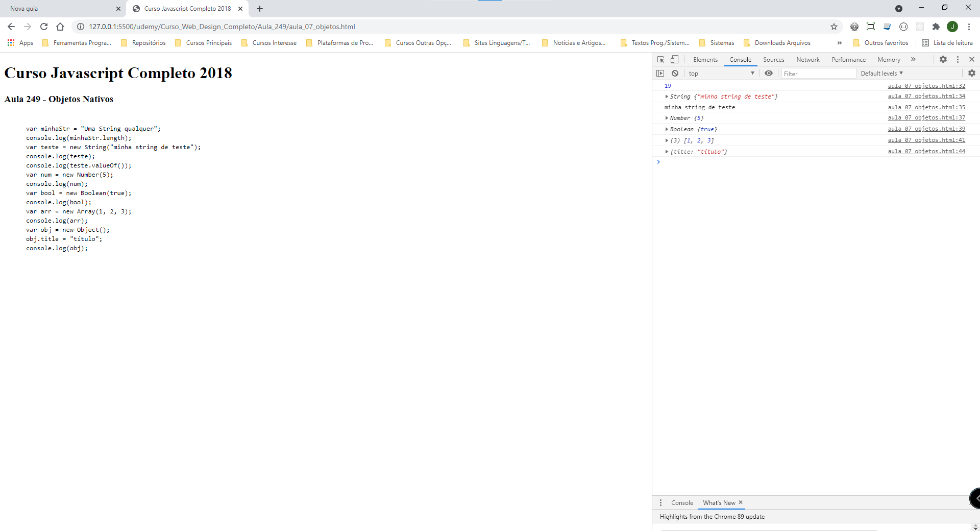Select the Console tab in DevTools
Image resolution: width=980 pixels, height=531 pixels.
coord(741,60)
